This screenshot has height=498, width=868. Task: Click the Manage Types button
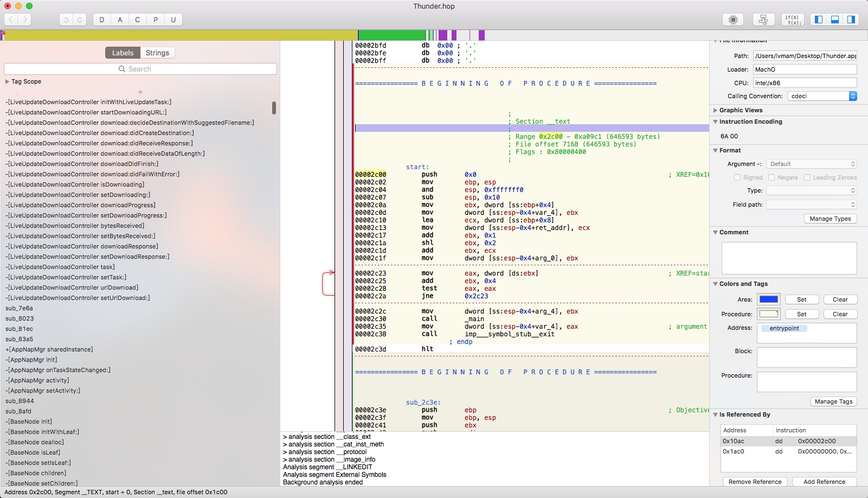coord(830,219)
